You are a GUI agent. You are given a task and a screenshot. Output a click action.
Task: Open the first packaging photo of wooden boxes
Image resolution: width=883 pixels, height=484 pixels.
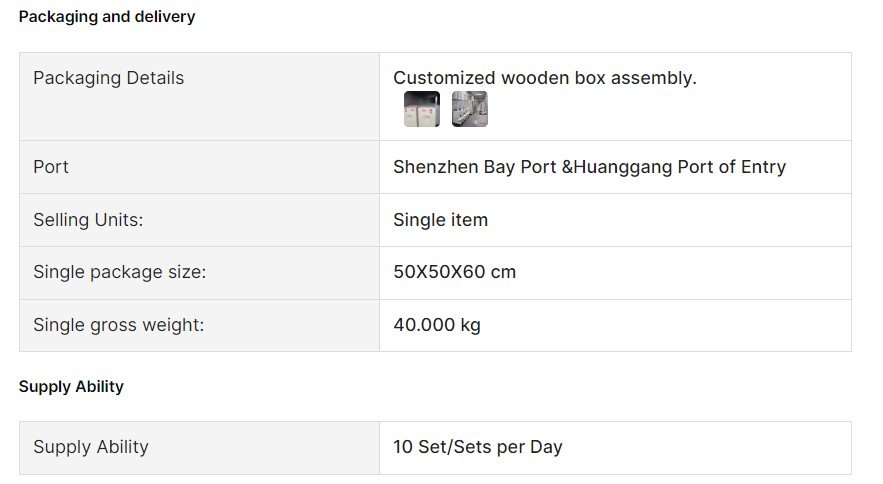422,109
